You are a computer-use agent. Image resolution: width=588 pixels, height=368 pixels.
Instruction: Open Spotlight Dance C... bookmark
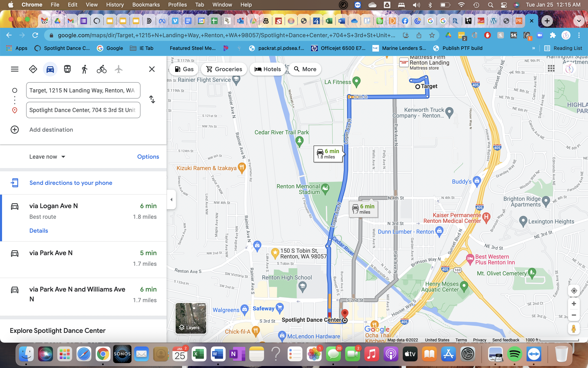point(62,48)
